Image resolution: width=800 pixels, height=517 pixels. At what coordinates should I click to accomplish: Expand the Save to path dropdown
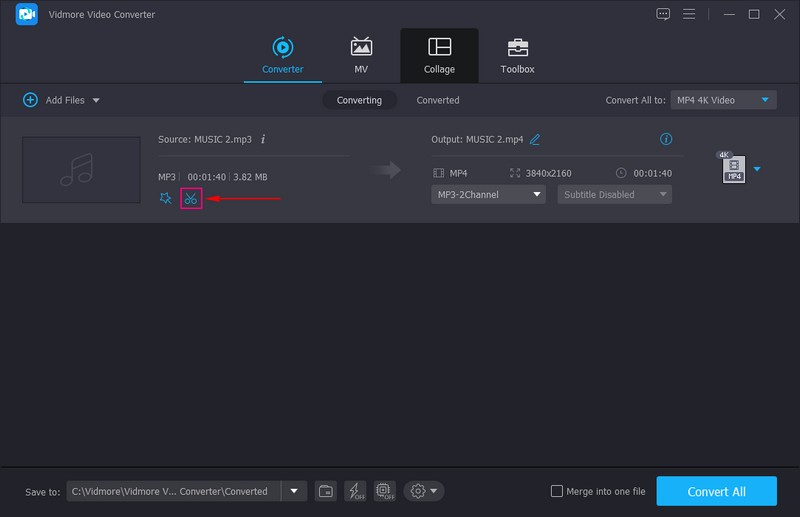(294, 491)
